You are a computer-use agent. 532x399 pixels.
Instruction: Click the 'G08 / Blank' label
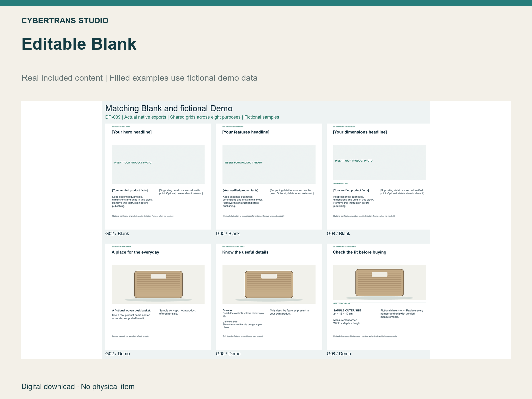(x=338, y=234)
